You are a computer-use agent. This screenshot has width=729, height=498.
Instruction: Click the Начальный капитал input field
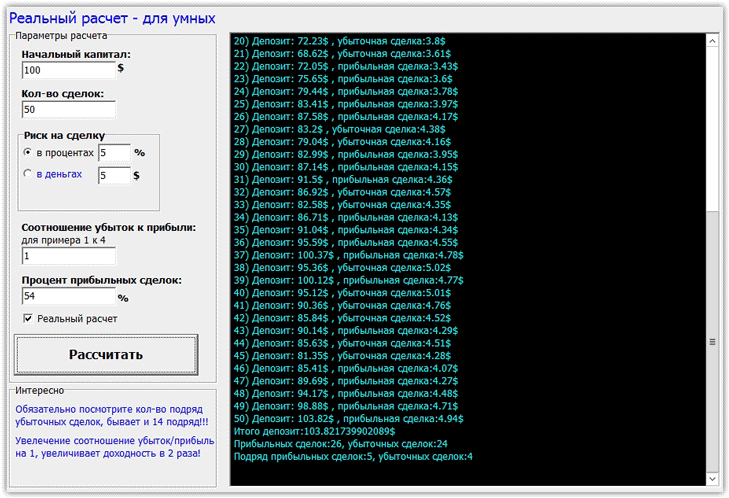[x=68, y=71]
